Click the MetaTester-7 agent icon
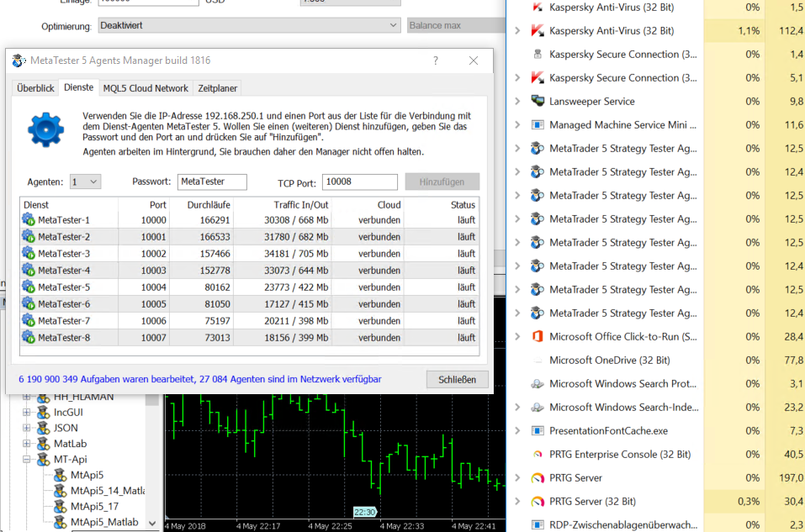Image resolution: width=805 pixels, height=532 pixels. tap(29, 321)
